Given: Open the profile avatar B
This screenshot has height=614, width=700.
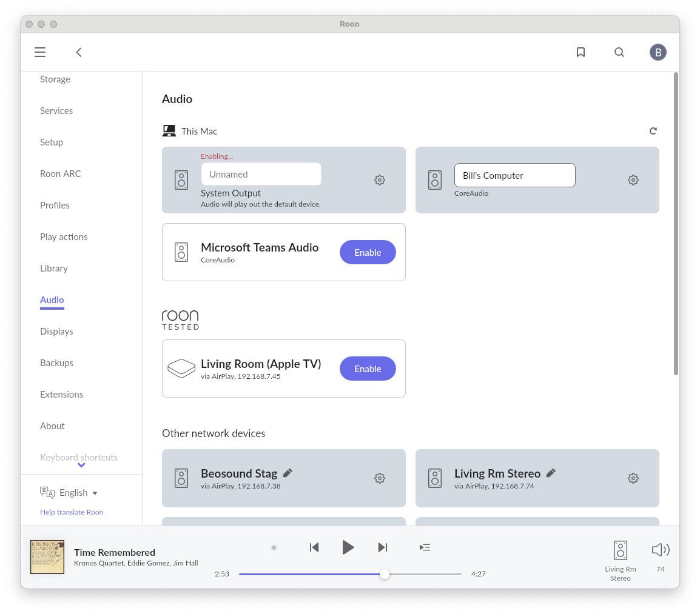Looking at the screenshot, I should tap(658, 52).
